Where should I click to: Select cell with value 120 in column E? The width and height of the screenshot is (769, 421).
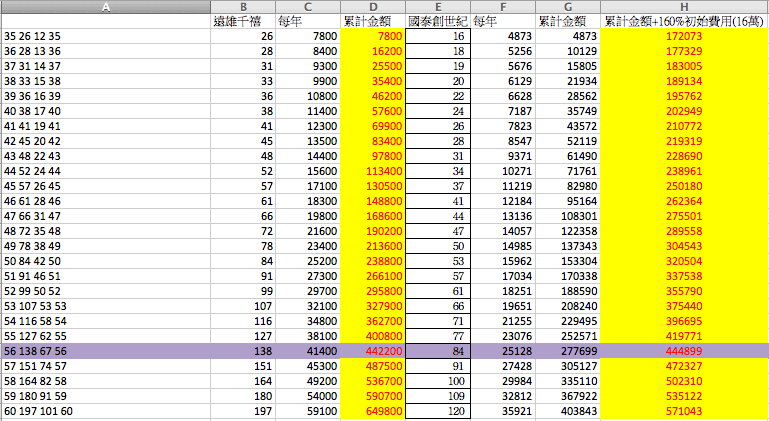click(438, 411)
